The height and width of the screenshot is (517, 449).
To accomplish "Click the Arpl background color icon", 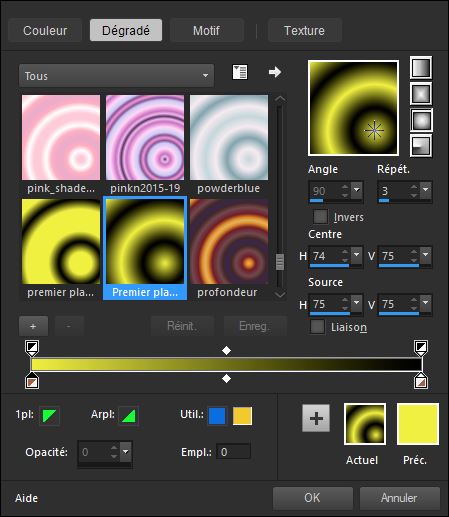I will pyautogui.click(x=129, y=416).
